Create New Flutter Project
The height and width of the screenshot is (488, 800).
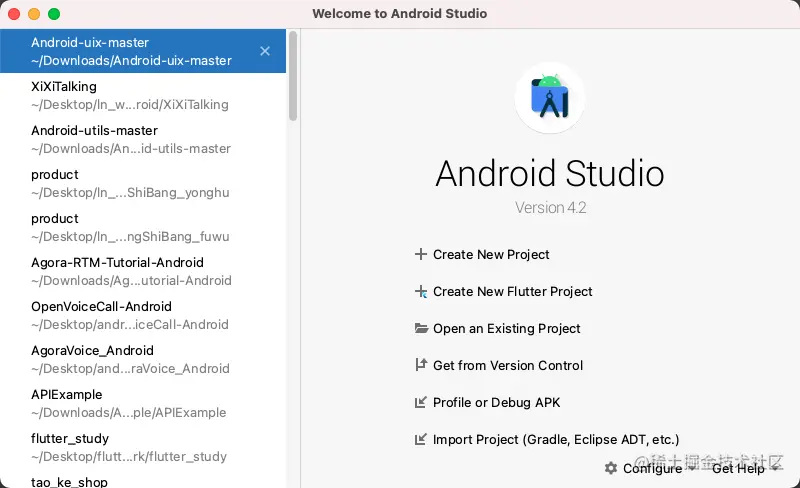512,291
